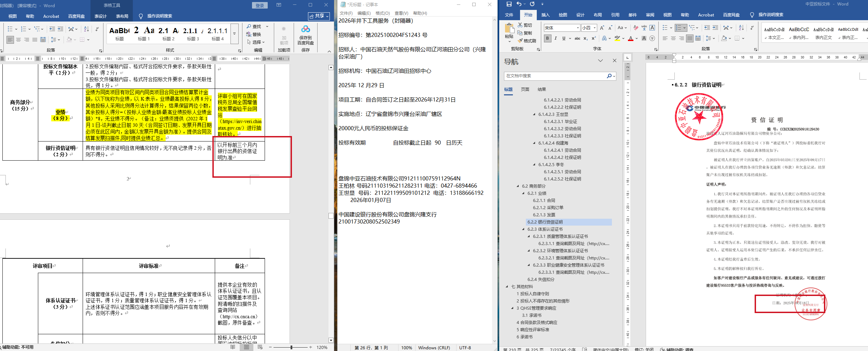Viewport: 868px width, 351px height.
Task: Increase indent in the right Word window
Action: point(715,28)
